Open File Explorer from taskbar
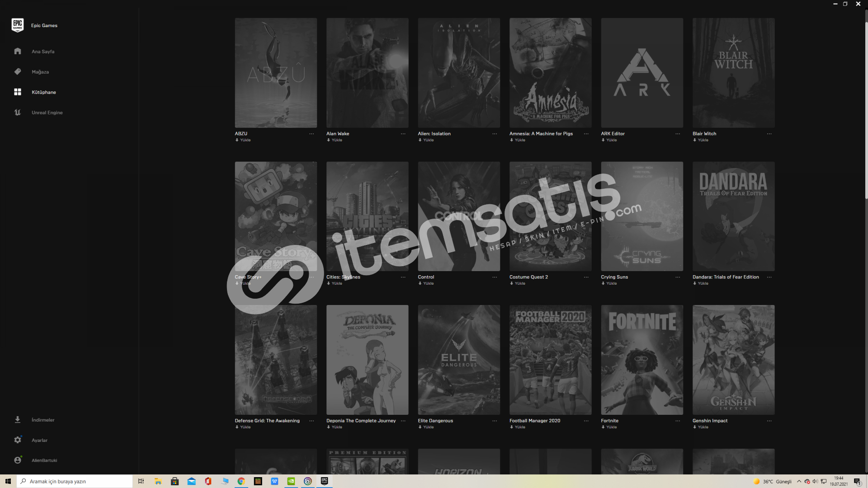 tap(158, 481)
